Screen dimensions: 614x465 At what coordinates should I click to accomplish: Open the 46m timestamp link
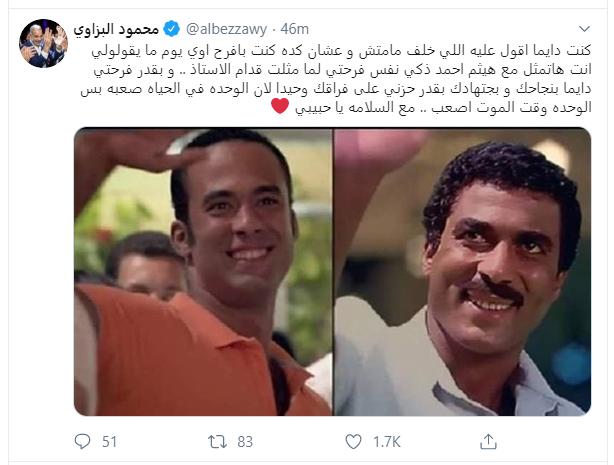click(294, 29)
